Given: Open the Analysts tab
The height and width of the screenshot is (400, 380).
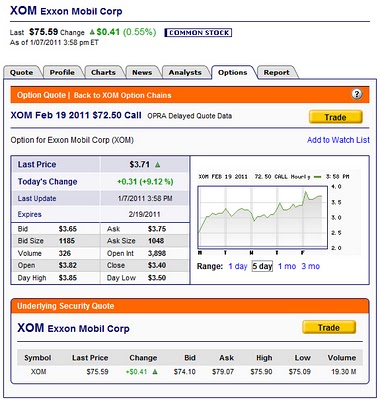Looking at the screenshot, I should [185, 72].
